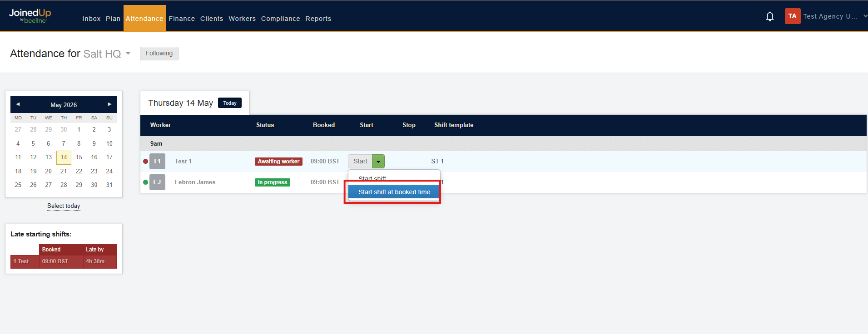Open the Reports menu
The image size is (868, 334).
click(x=318, y=19)
